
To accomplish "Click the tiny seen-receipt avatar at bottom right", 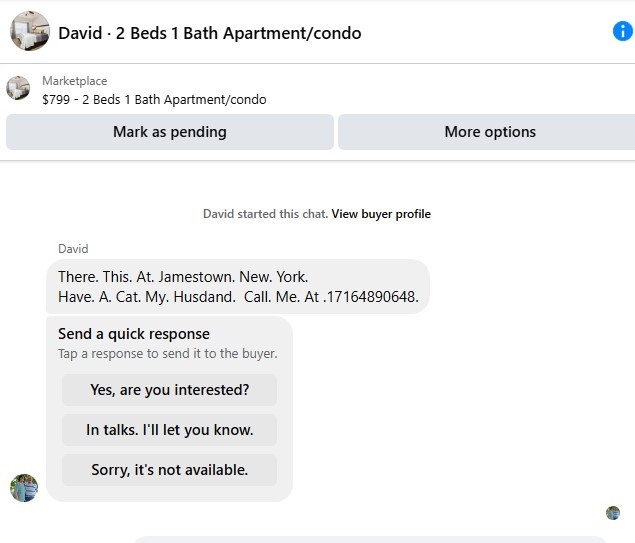I will pos(613,513).
